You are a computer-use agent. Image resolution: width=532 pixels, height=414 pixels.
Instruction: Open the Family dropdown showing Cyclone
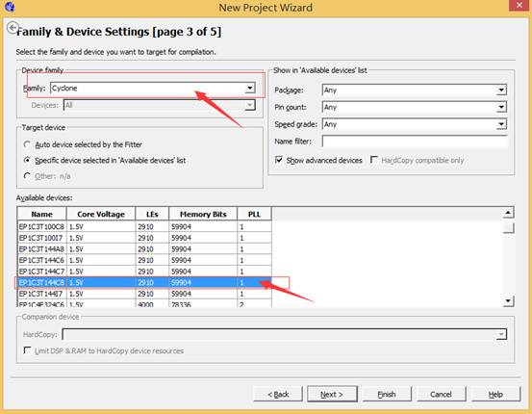(153, 88)
